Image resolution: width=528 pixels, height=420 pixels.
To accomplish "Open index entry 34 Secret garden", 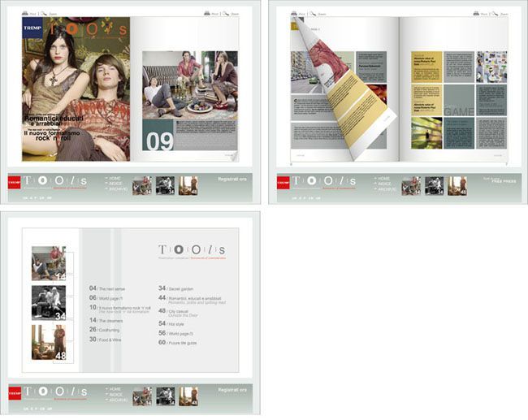I will 175,288.
